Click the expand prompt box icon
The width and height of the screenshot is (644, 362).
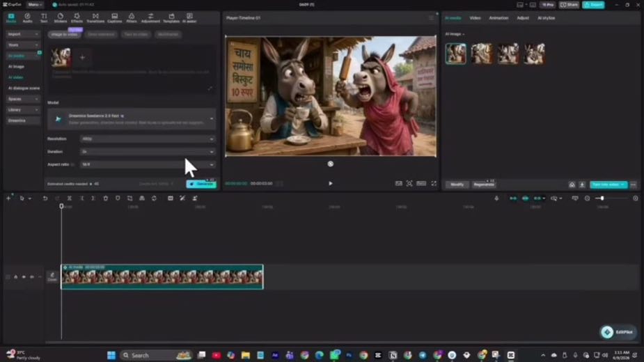tap(210, 88)
